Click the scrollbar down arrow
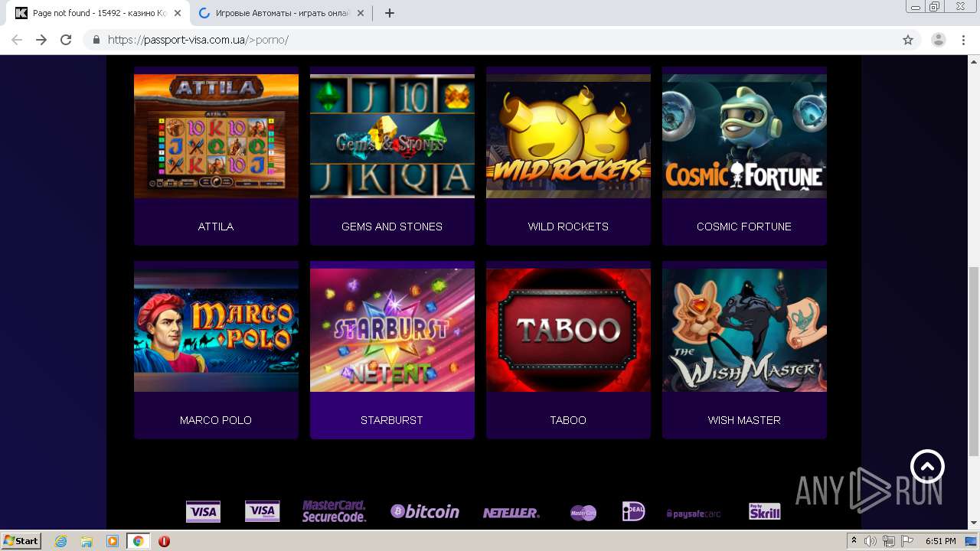The height and width of the screenshot is (551, 980). point(974,523)
